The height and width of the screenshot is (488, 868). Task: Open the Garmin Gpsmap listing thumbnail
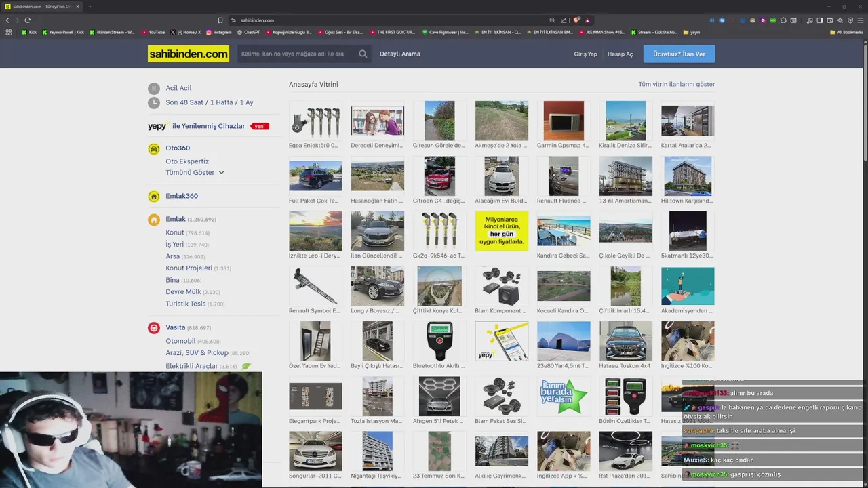coord(564,121)
